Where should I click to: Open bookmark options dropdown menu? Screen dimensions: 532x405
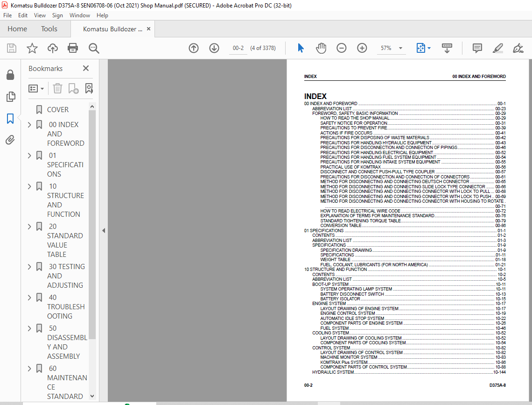[x=36, y=89]
